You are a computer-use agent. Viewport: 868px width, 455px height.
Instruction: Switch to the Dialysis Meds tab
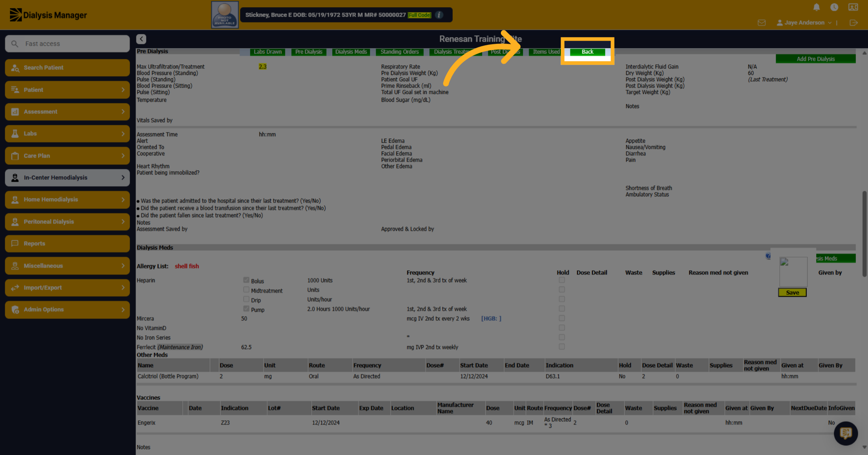coord(351,52)
